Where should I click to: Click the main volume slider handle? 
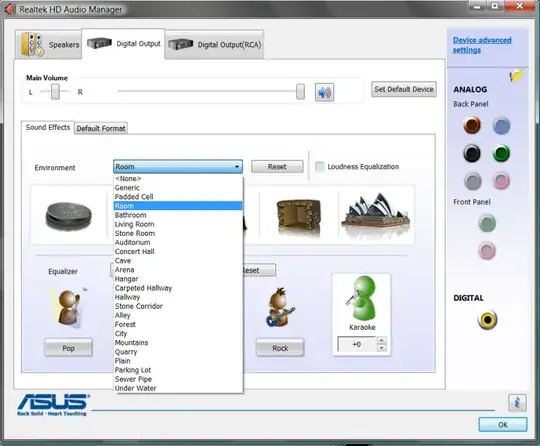click(300, 91)
